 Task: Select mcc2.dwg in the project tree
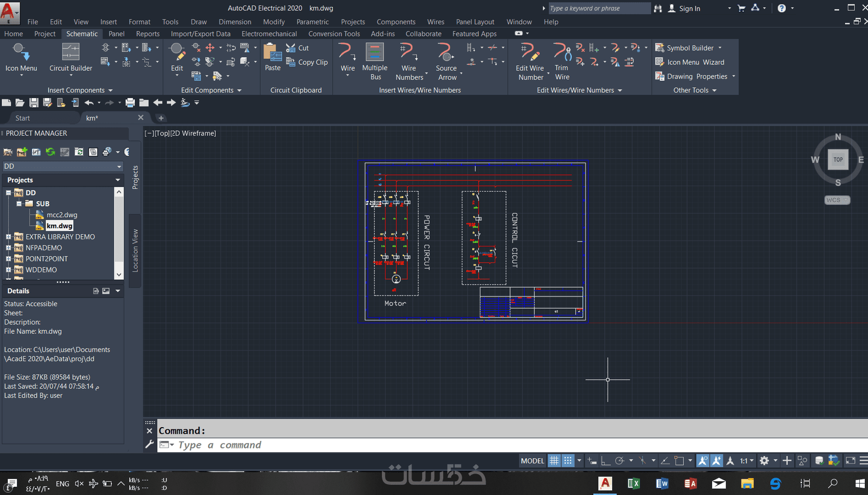coord(62,215)
